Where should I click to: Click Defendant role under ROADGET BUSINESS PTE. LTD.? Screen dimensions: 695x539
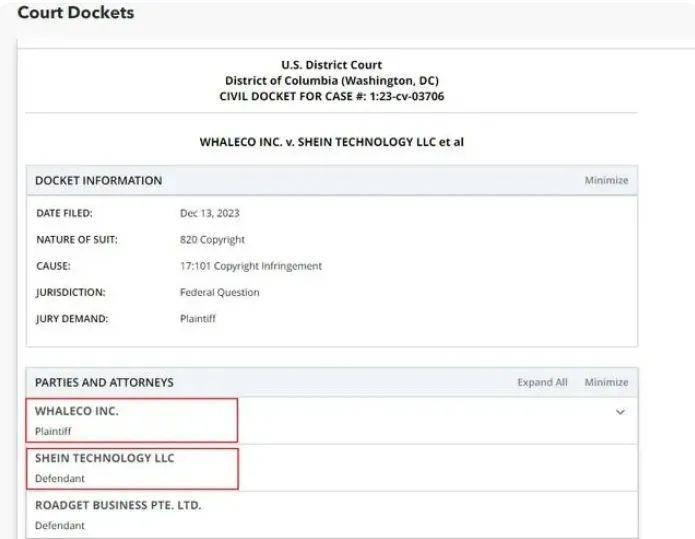[x=59, y=526]
